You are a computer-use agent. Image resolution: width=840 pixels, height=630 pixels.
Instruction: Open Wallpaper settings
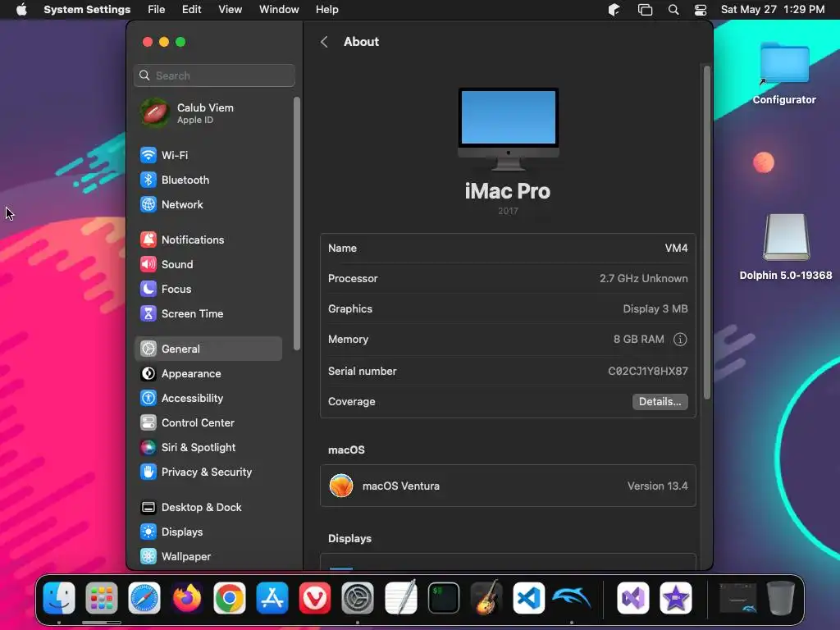click(x=208, y=557)
